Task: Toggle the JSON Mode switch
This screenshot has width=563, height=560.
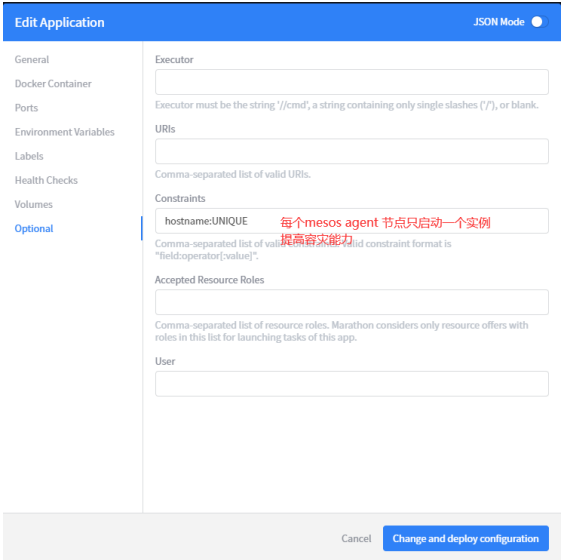Action: [x=540, y=22]
